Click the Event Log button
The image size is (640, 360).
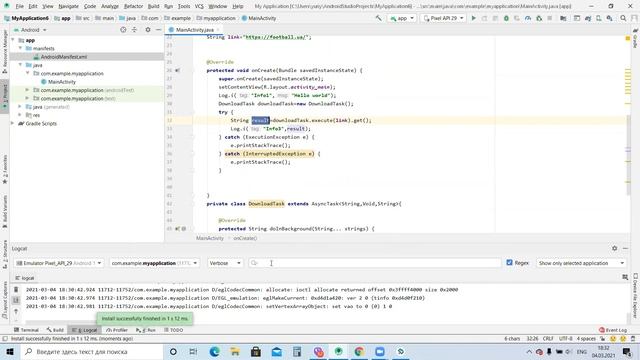click(x=613, y=330)
